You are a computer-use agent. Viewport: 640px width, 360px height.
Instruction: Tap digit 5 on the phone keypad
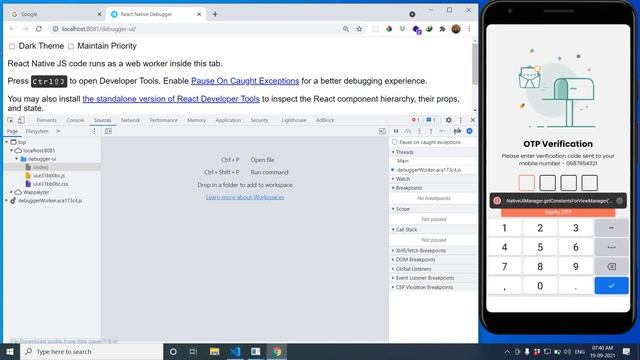tap(540, 247)
